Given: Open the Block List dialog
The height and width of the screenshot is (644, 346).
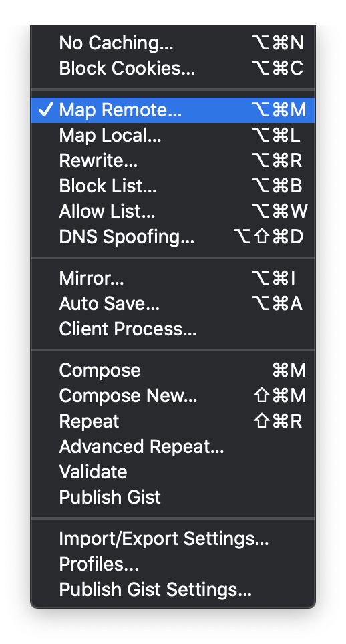Looking at the screenshot, I should pyautogui.click(x=173, y=186).
